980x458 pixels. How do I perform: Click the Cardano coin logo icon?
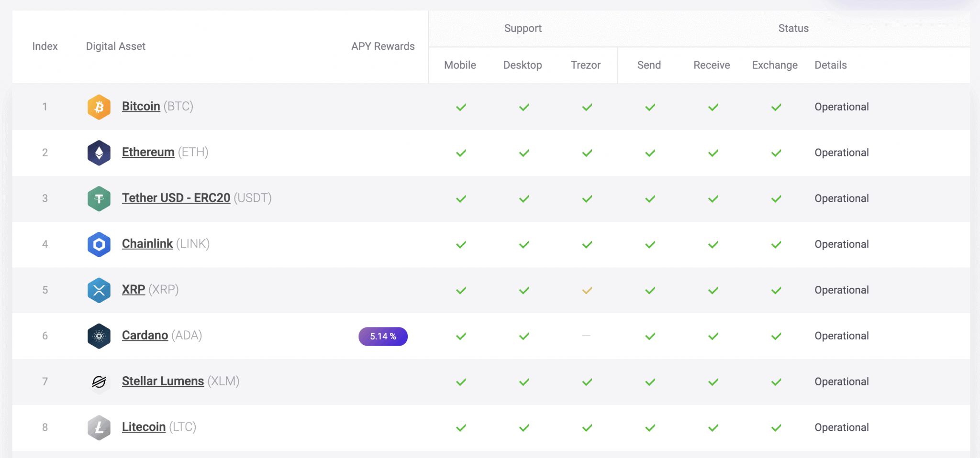99,336
